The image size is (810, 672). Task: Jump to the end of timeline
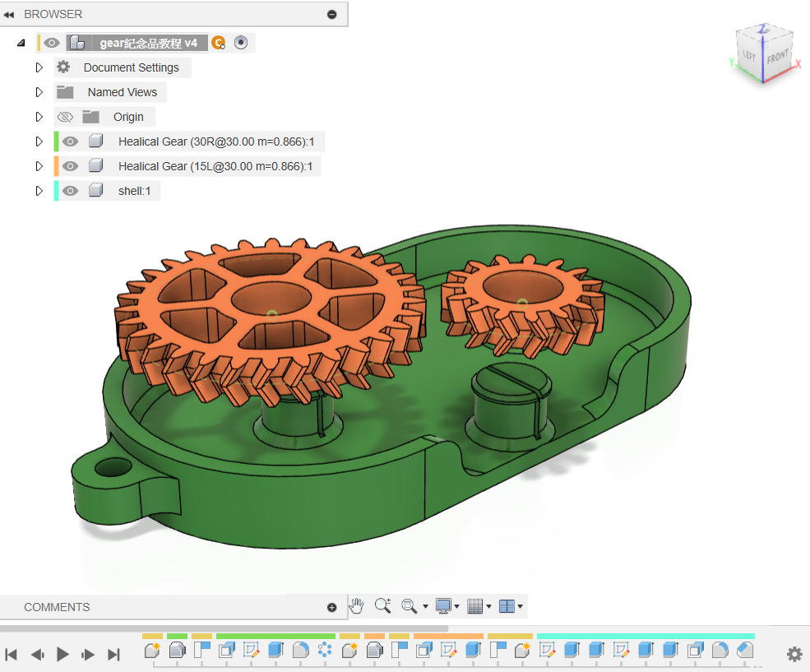pos(114,655)
